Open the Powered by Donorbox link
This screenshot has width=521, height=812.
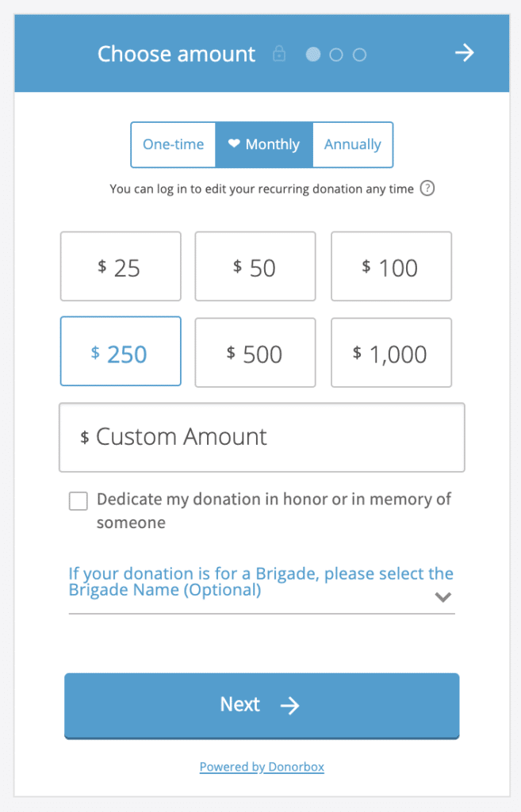click(262, 767)
